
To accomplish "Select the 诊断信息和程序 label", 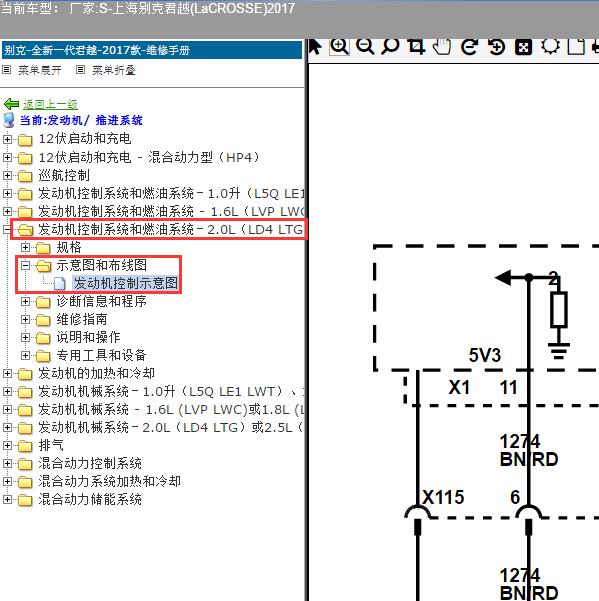I will click(102, 301).
